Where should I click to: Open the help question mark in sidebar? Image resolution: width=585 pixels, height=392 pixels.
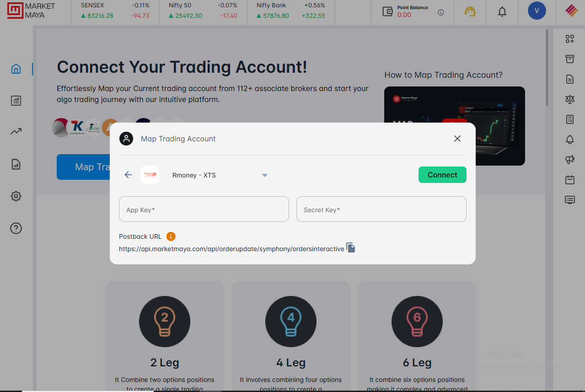click(16, 228)
